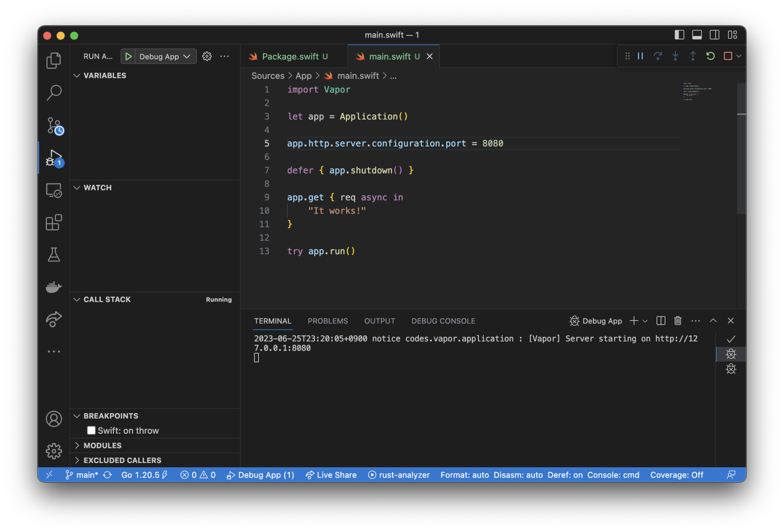
Task: Open Source Control view in sidebar
Action: pos(53,126)
